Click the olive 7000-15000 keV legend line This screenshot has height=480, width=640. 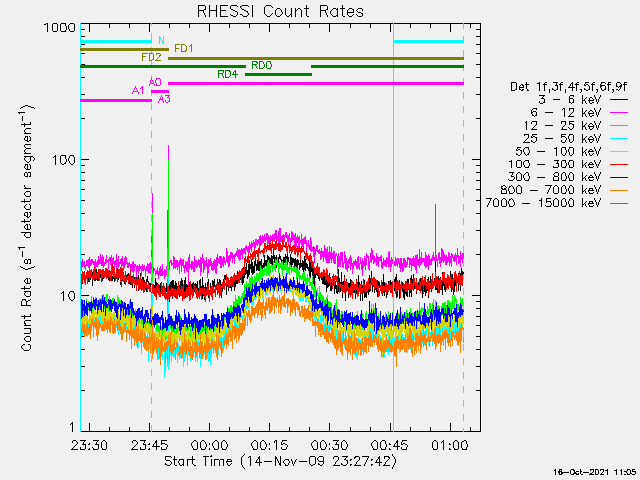[x=619, y=203]
